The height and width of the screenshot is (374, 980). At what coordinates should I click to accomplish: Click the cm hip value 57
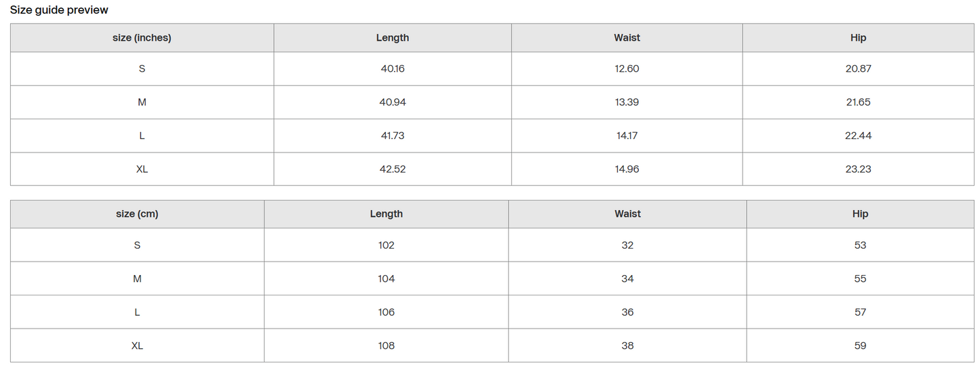point(860,312)
